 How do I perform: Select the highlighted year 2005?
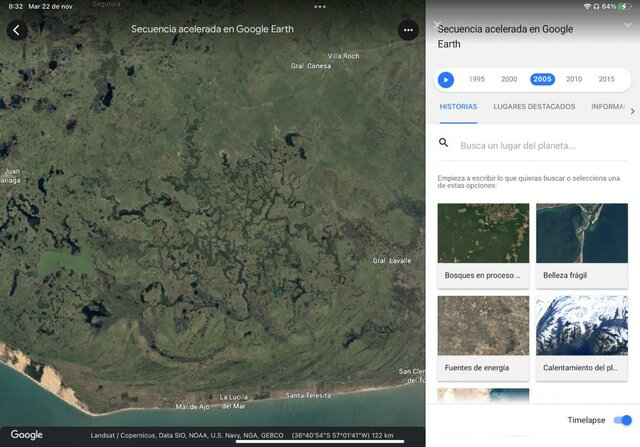point(542,79)
